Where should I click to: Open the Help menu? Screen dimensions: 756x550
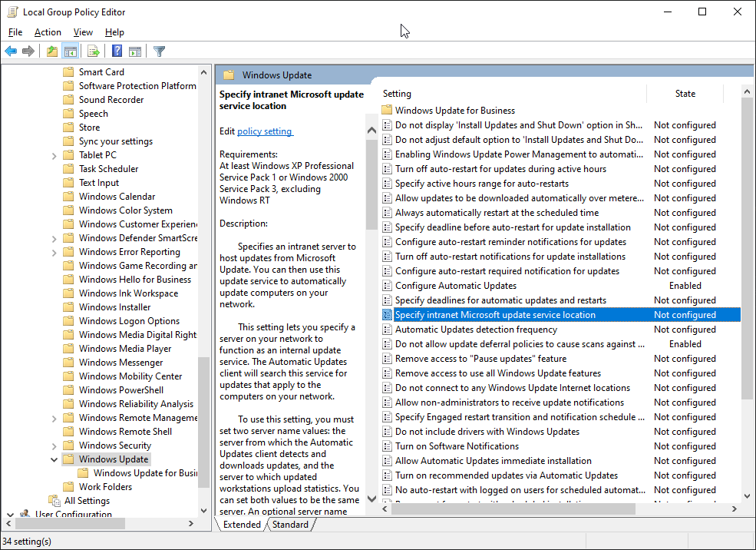[114, 32]
